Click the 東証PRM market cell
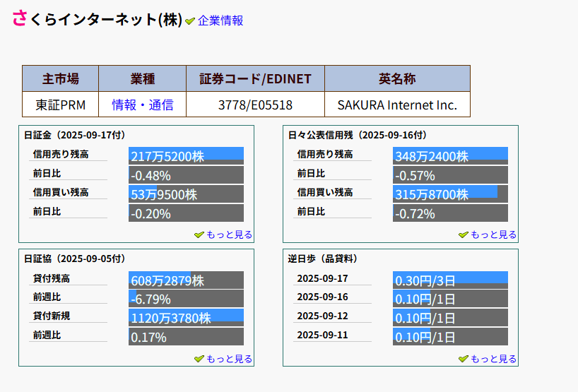 [x=60, y=105]
